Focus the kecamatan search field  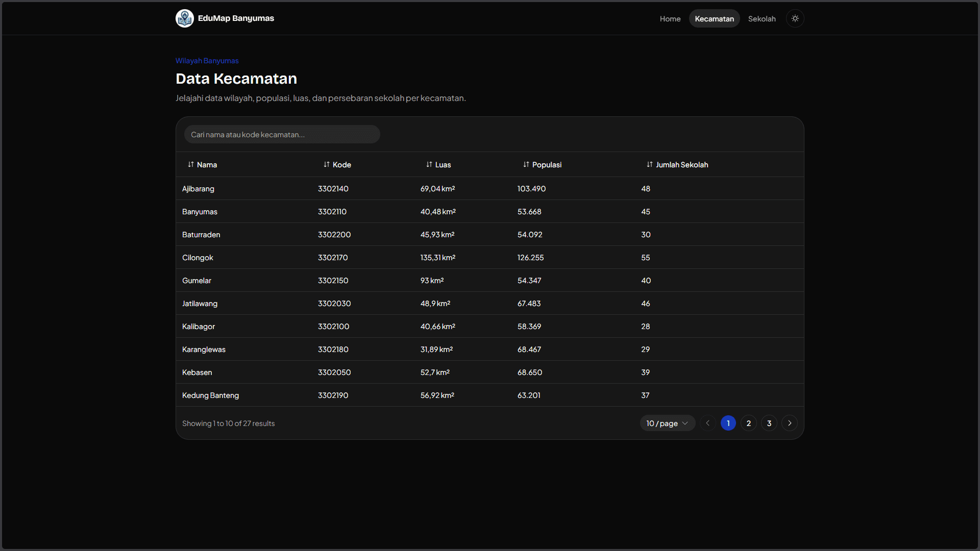point(282,134)
